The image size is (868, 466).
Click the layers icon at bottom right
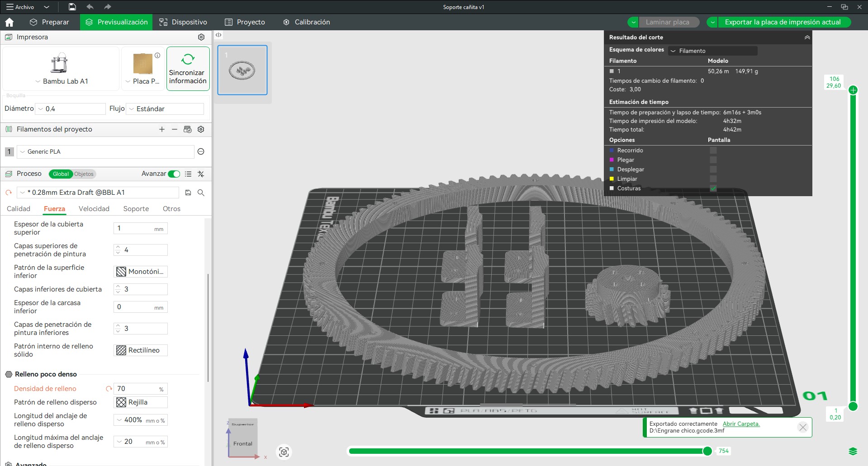pyautogui.click(x=853, y=451)
